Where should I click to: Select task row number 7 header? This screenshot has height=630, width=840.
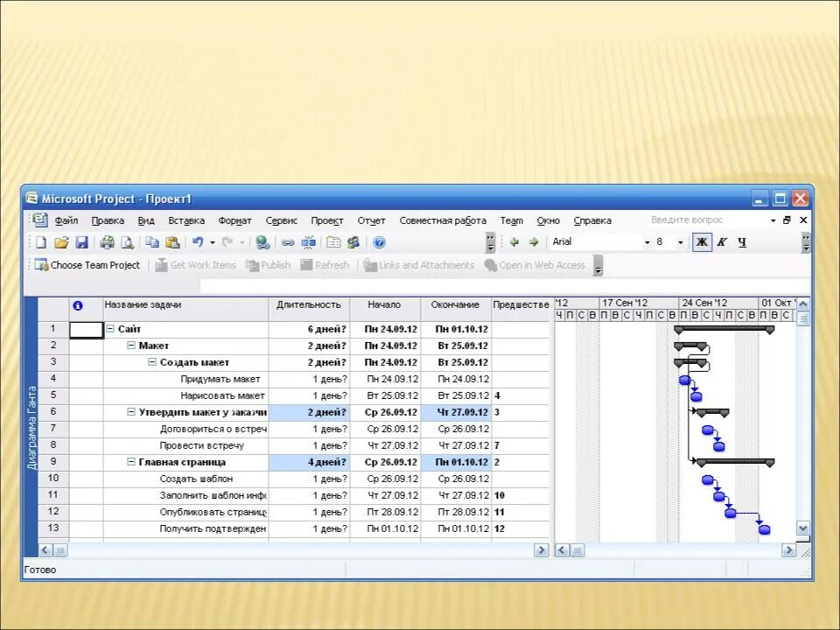coord(53,429)
